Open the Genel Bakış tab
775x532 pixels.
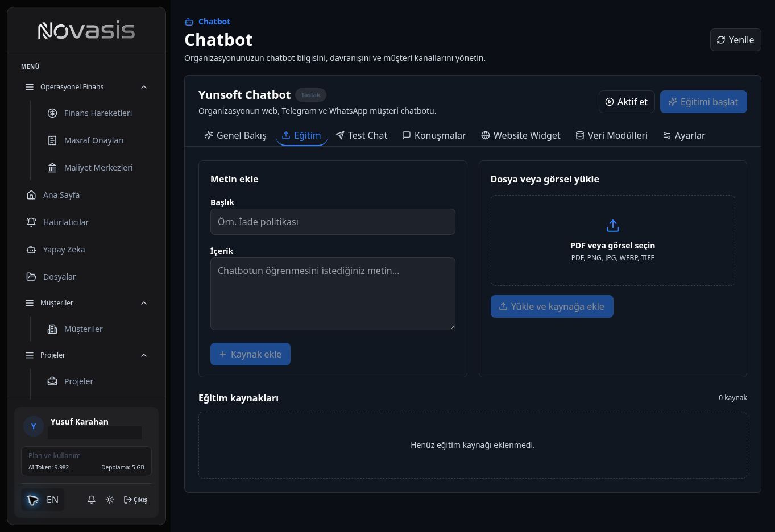(235, 135)
